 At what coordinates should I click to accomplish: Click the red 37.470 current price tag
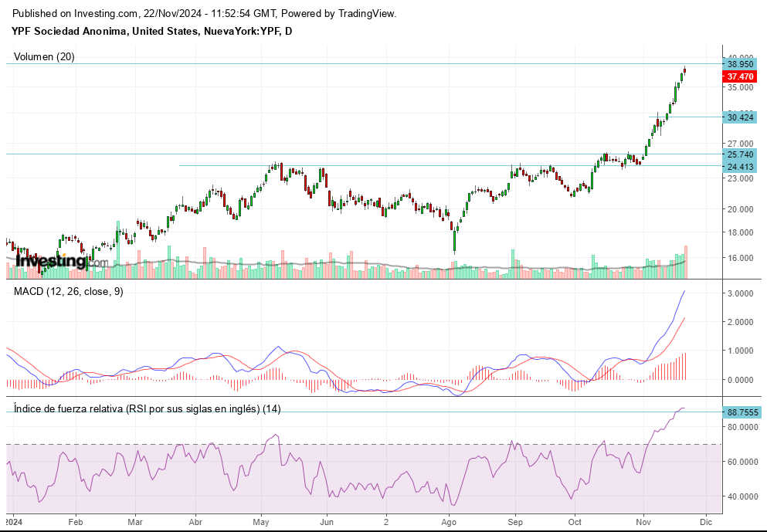point(740,77)
